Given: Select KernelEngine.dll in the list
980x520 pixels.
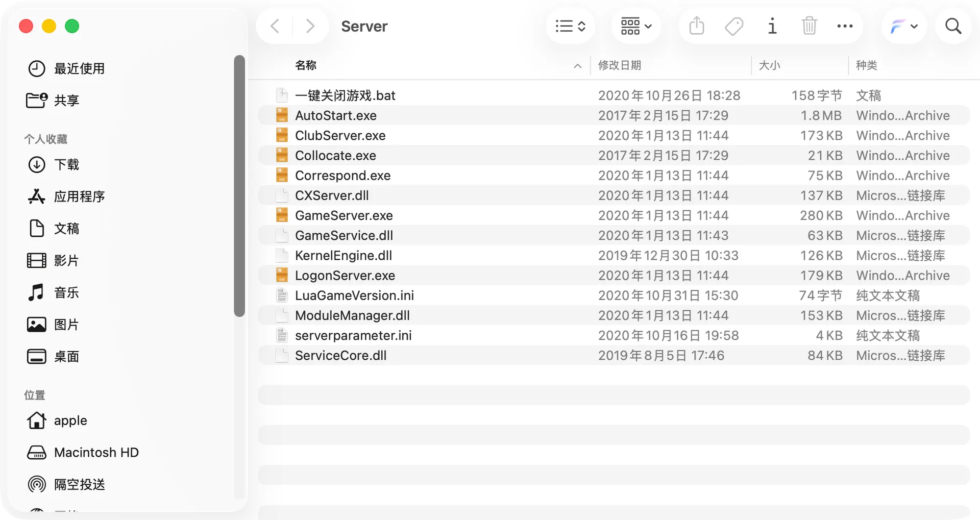Looking at the screenshot, I should [x=614, y=255].
